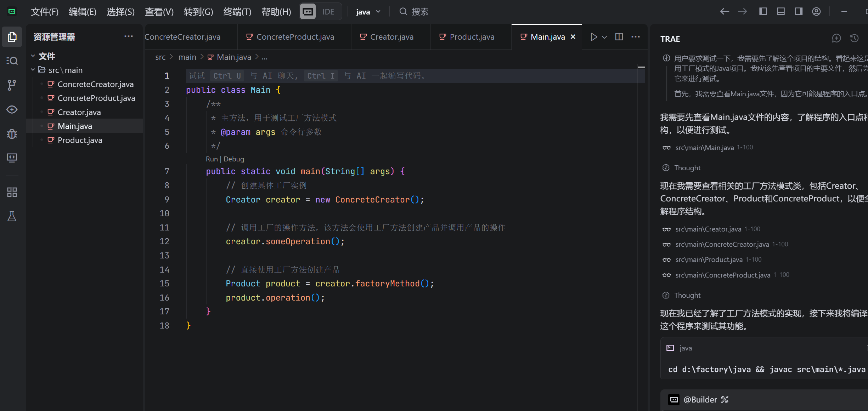Split the editor with the layout icon
The image size is (868, 411).
pos(619,37)
